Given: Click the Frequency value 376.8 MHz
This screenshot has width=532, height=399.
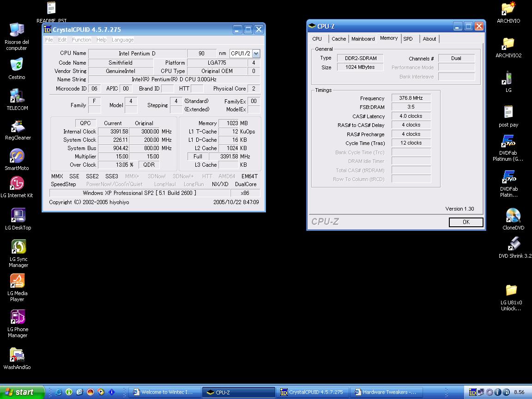Looking at the screenshot, I should coord(411,98).
